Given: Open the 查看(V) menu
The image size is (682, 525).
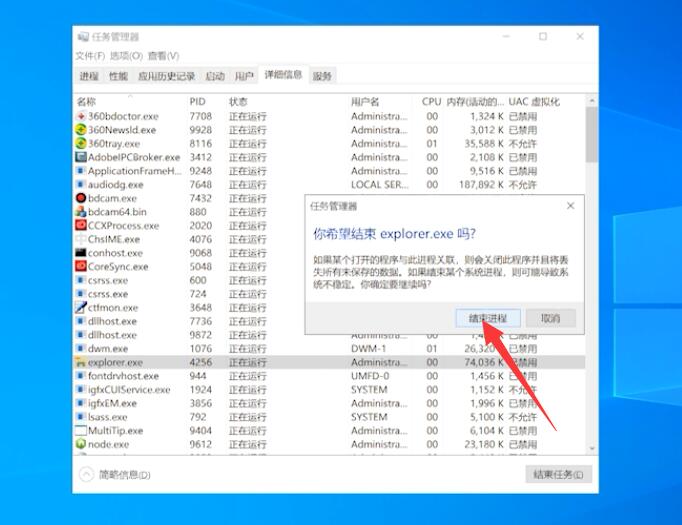Looking at the screenshot, I should [164, 56].
